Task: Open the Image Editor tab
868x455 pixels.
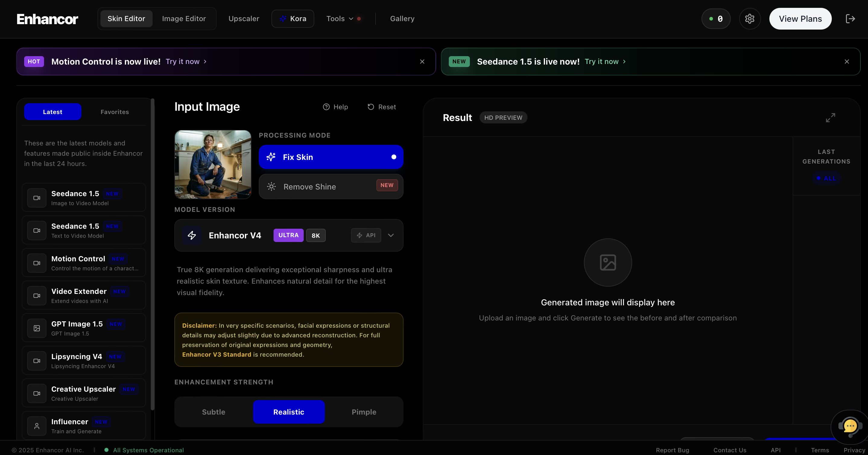Action: pos(184,19)
